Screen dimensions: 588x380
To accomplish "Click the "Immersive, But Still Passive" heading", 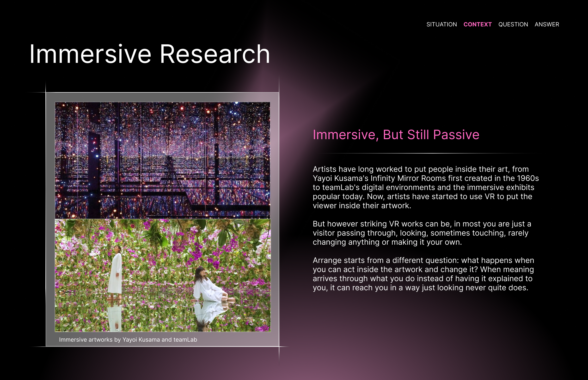I will point(396,135).
